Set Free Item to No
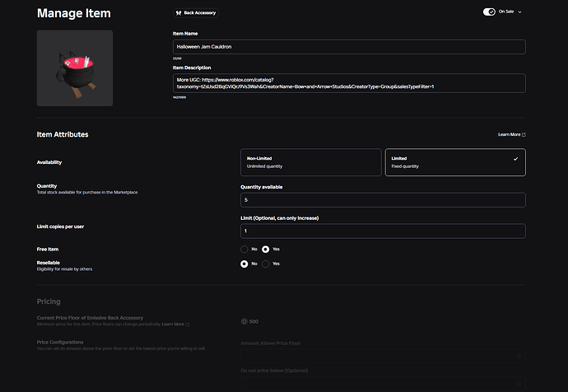 (x=244, y=250)
